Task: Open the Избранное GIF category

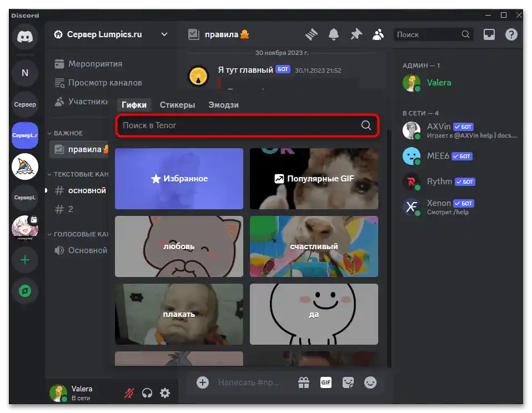Action: tap(179, 179)
